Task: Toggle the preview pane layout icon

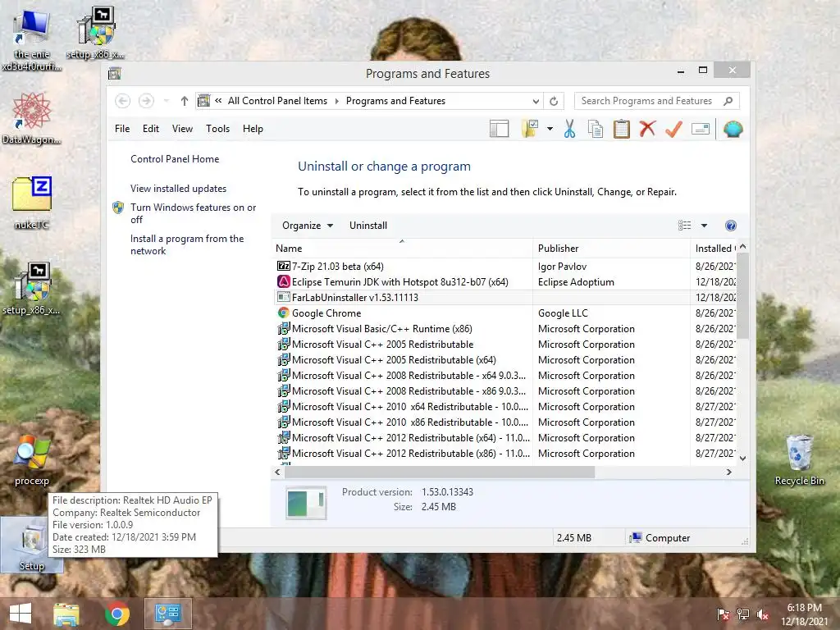Action: point(499,129)
